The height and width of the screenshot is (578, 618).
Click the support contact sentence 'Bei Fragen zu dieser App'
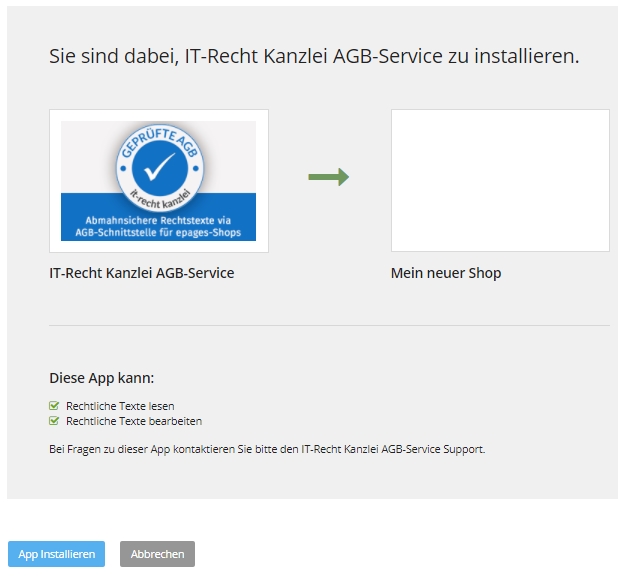(267, 449)
